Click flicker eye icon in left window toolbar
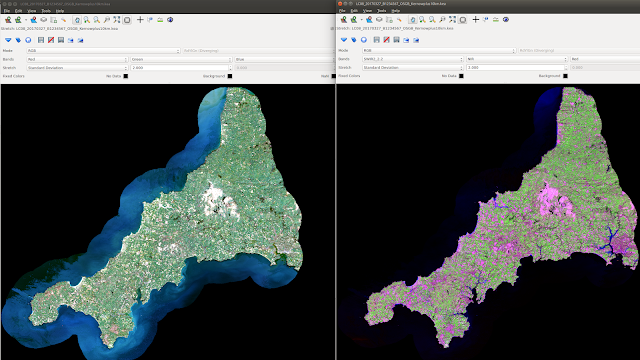Viewport: 640px width, 360px height. [170, 20]
